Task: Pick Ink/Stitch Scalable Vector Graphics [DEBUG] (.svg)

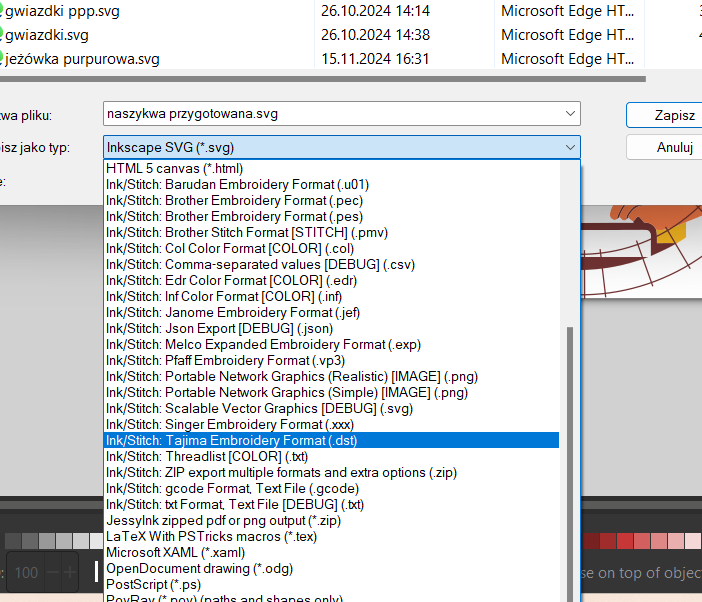Action: (331, 409)
